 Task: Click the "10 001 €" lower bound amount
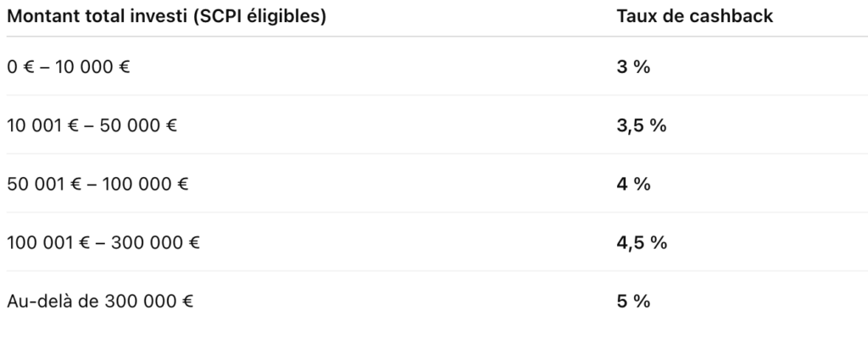coord(41,125)
